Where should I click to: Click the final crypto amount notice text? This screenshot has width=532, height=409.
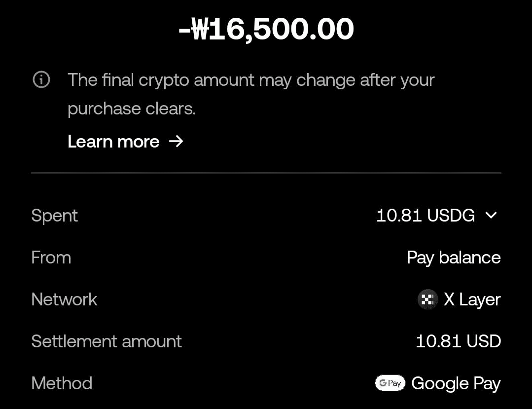point(251,80)
